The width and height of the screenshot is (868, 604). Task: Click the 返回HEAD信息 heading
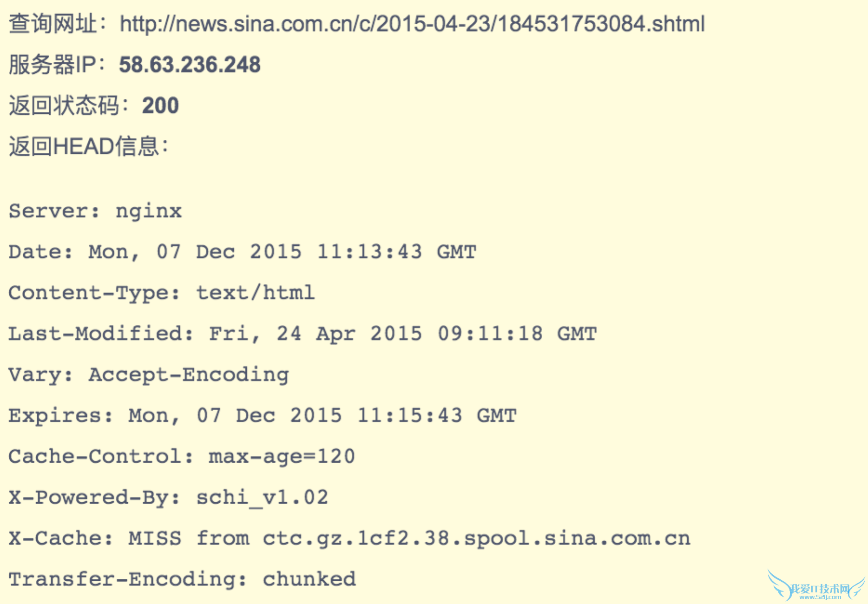pyautogui.click(x=88, y=146)
